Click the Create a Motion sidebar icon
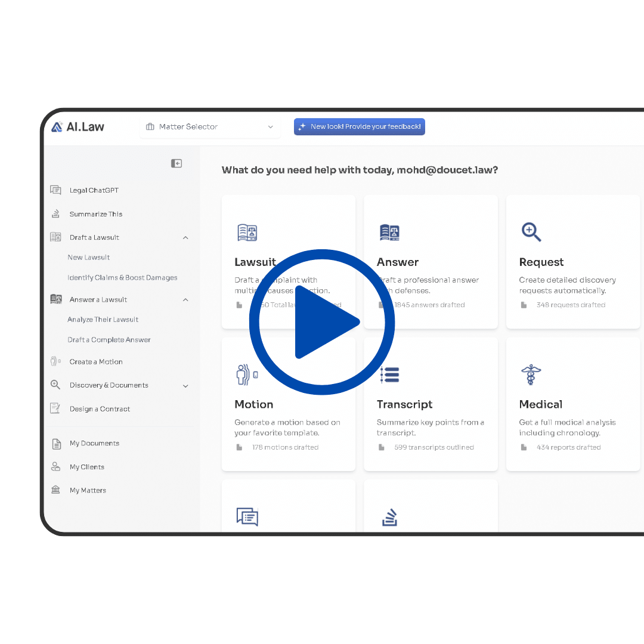The height and width of the screenshot is (644, 644). tap(54, 361)
